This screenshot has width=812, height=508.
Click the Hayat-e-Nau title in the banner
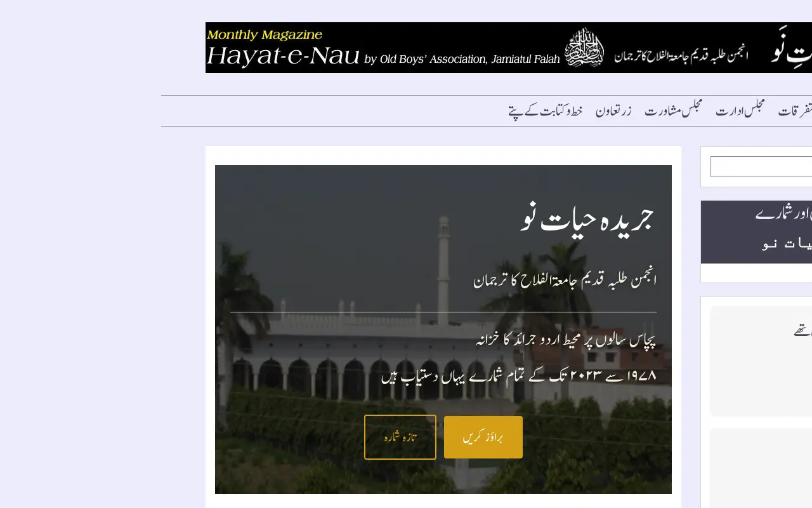click(284, 56)
